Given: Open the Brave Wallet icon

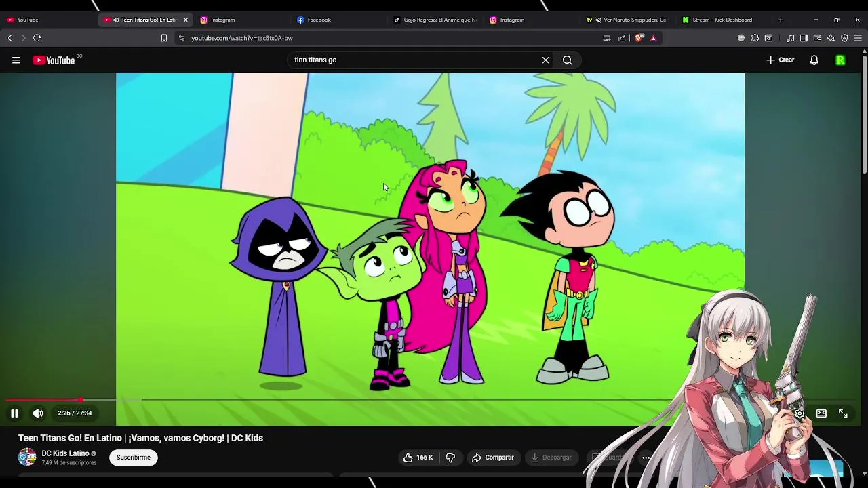Looking at the screenshot, I should (x=817, y=38).
